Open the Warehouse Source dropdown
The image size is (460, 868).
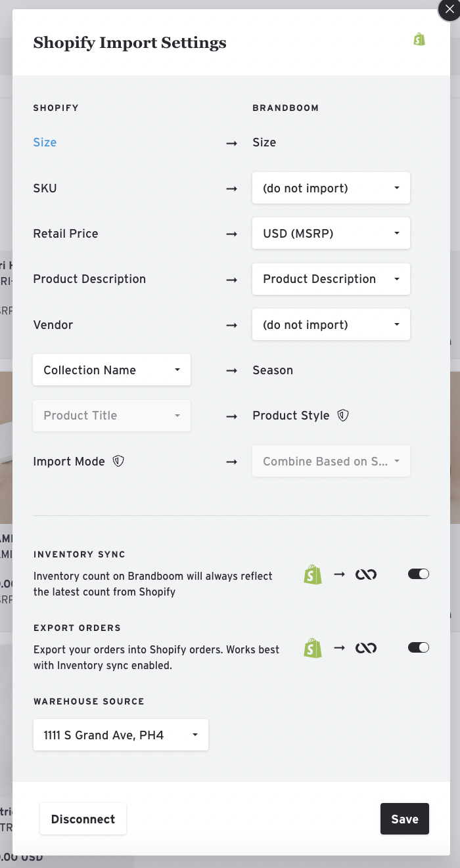[x=121, y=735]
